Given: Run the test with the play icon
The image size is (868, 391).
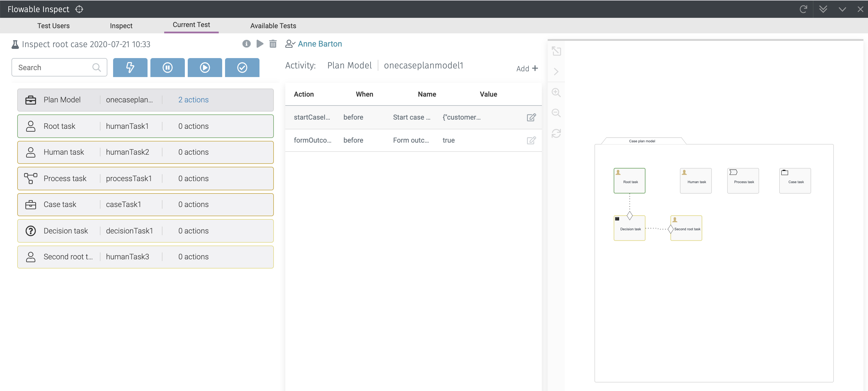Looking at the screenshot, I should pos(260,44).
